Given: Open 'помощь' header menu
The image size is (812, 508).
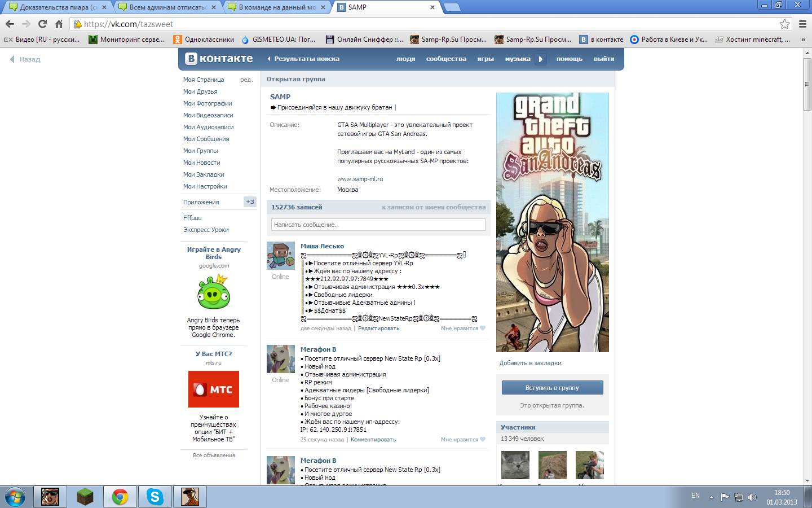Looking at the screenshot, I should [570, 59].
